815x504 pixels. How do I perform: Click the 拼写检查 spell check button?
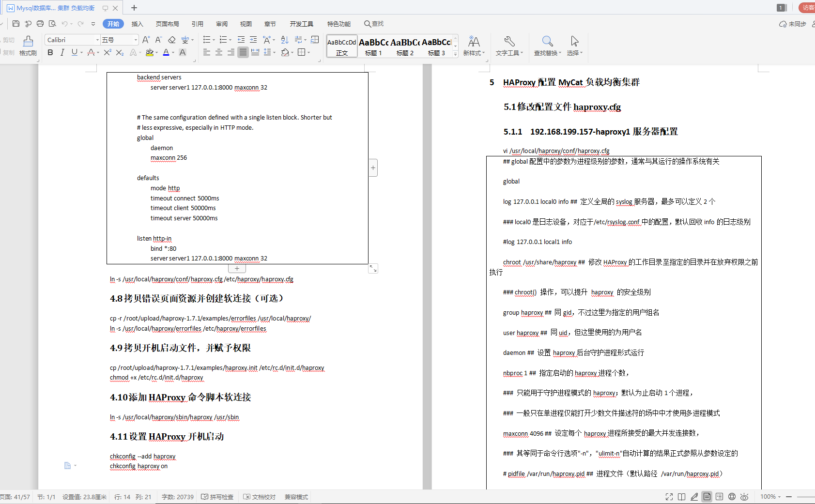point(217,497)
